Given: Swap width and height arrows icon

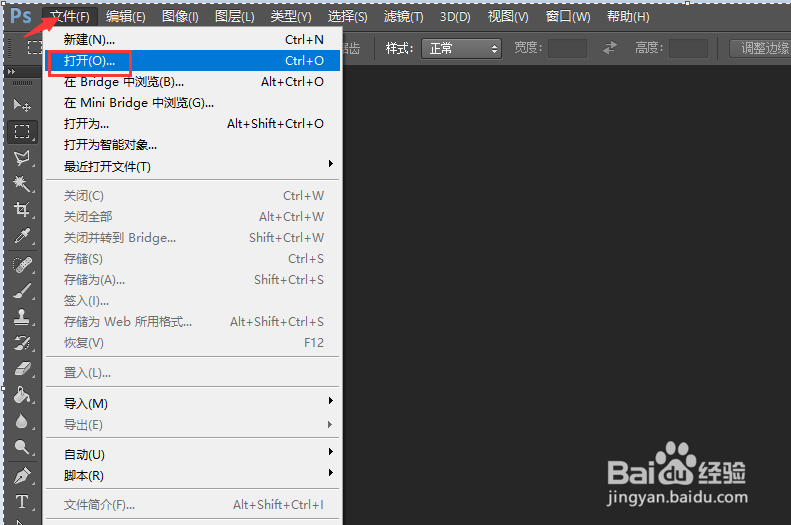Looking at the screenshot, I should (x=610, y=48).
